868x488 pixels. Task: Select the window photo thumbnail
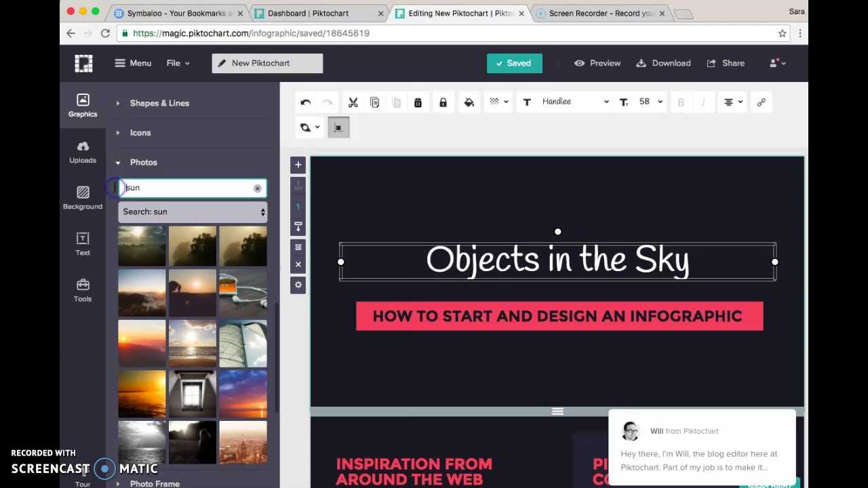click(x=193, y=393)
